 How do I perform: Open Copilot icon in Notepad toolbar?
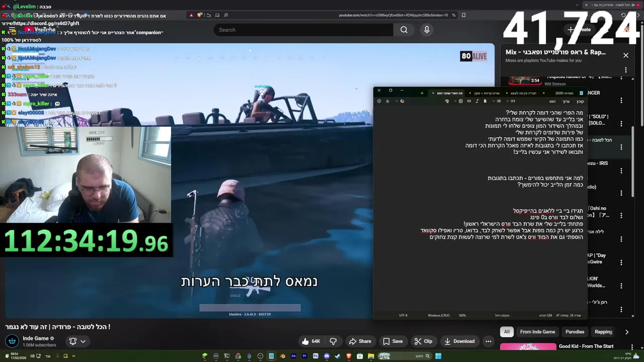[402, 101]
